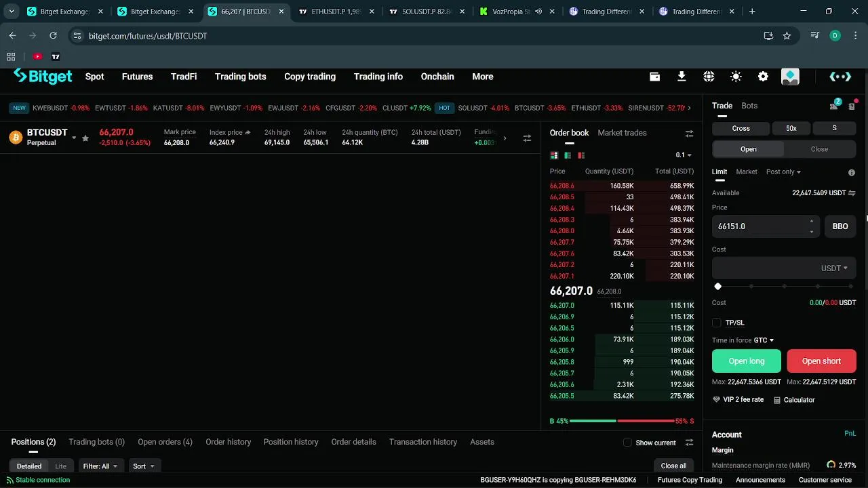Click the Open long button
Screen dimensions: 868x488
[747, 361]
